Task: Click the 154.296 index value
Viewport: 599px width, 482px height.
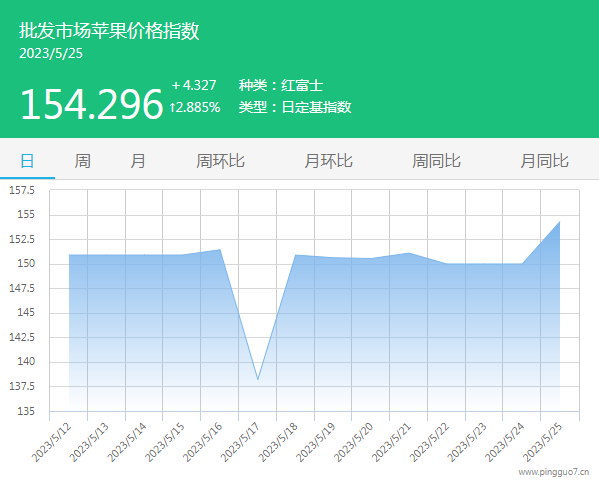Action: coord(91,104)
